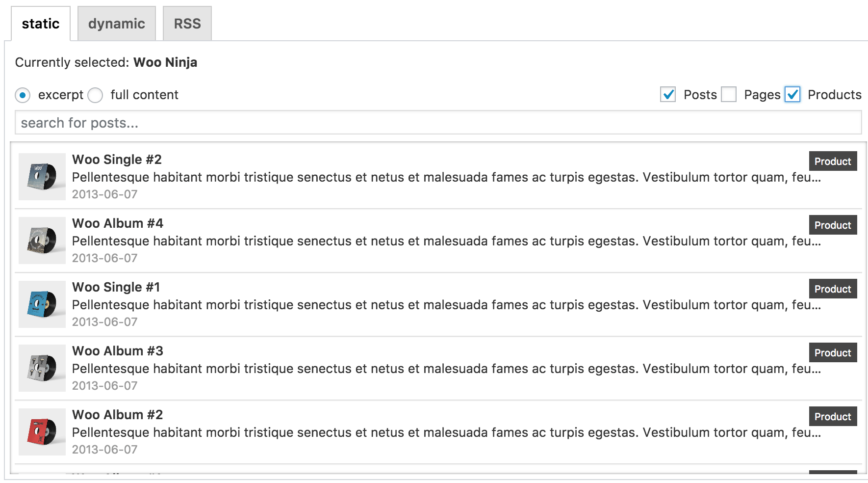The height and width of the screenshot is (483, 868).
Task: Select the full content radio button
Action: [95, 95]
